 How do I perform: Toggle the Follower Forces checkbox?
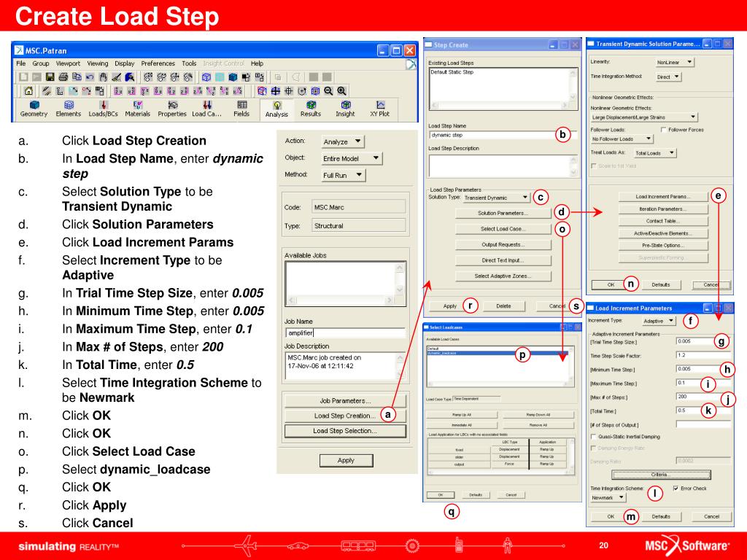point(663,130)
